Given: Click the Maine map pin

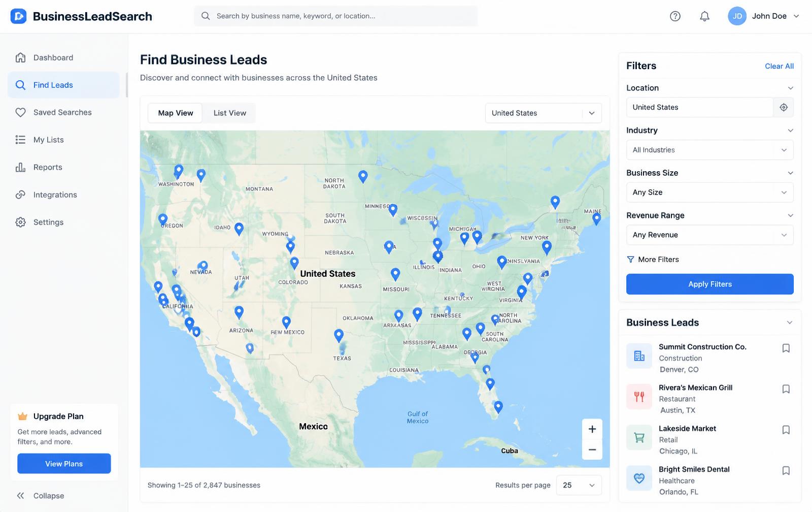Looking at the screenshot, I should (597, 219).
